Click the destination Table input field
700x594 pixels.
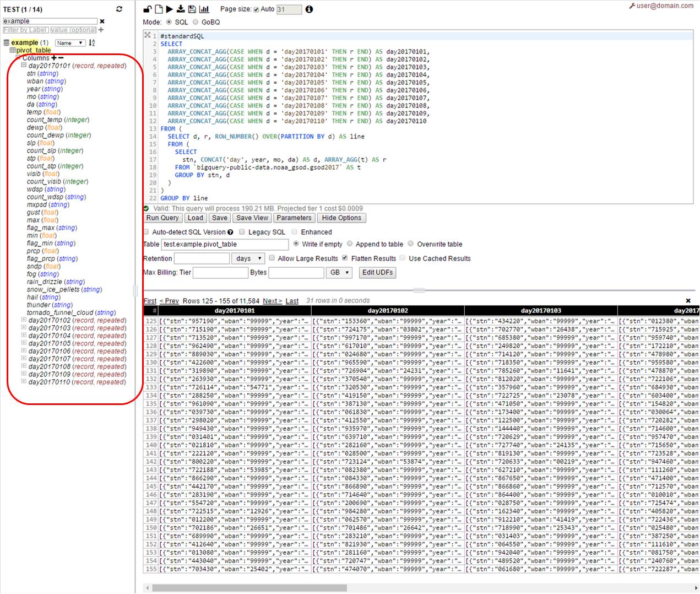225,244
